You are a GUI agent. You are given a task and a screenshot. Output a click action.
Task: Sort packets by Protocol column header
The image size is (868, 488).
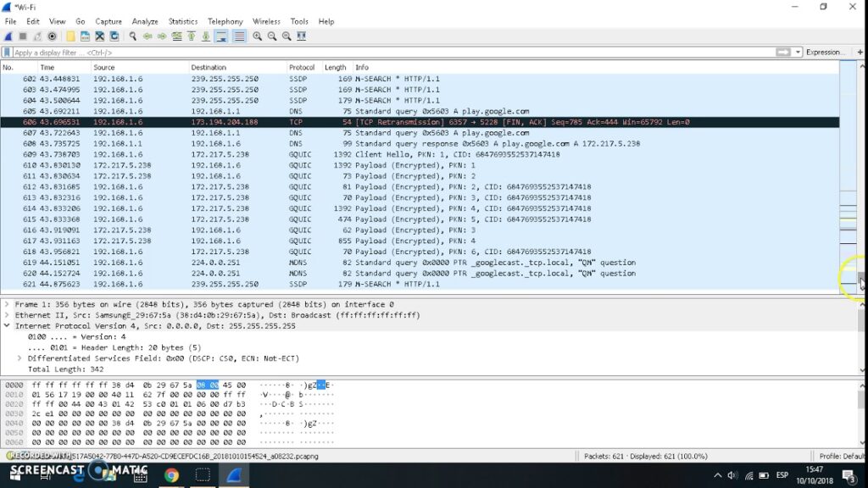pyautogui.click(x=304, y=68)
